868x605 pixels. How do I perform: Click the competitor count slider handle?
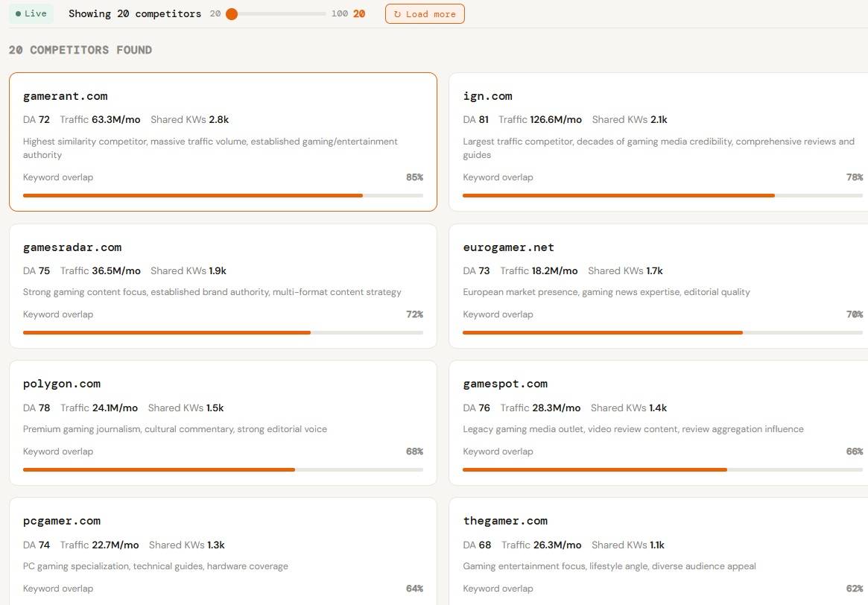232,14
